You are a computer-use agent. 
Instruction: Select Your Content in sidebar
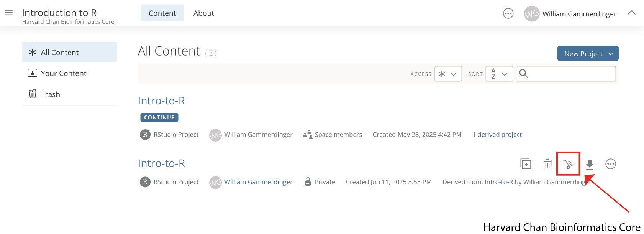(69, 73)
